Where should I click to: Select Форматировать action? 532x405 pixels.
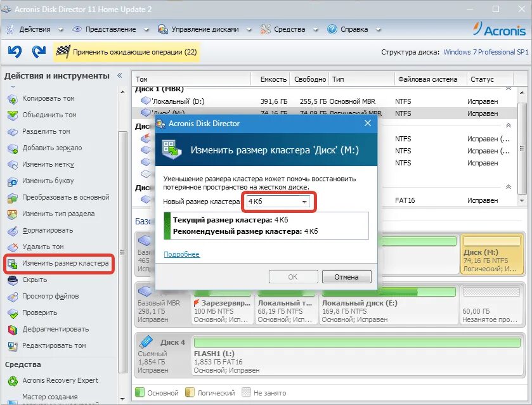(48, 230)
